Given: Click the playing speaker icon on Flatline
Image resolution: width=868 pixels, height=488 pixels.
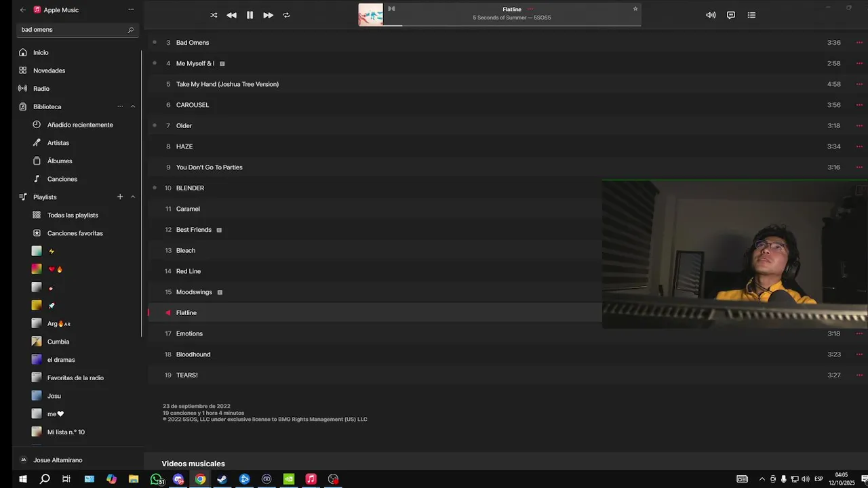Looking at the screenshot, I should click(x=168, y=312).
